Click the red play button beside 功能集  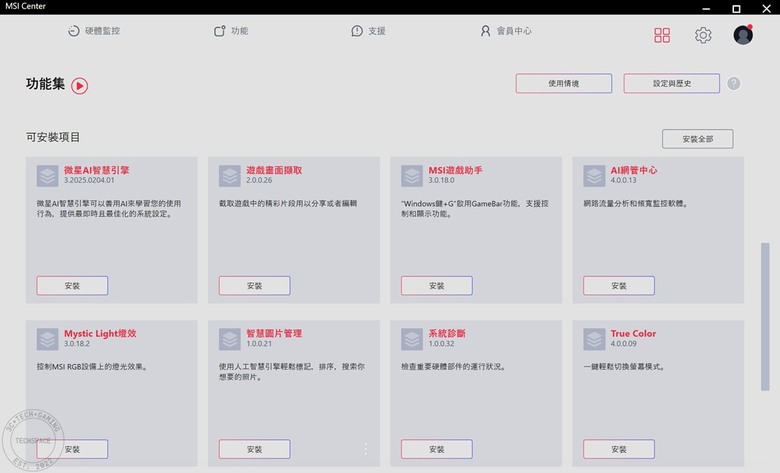pyautogui.click(x=80, y=86)
